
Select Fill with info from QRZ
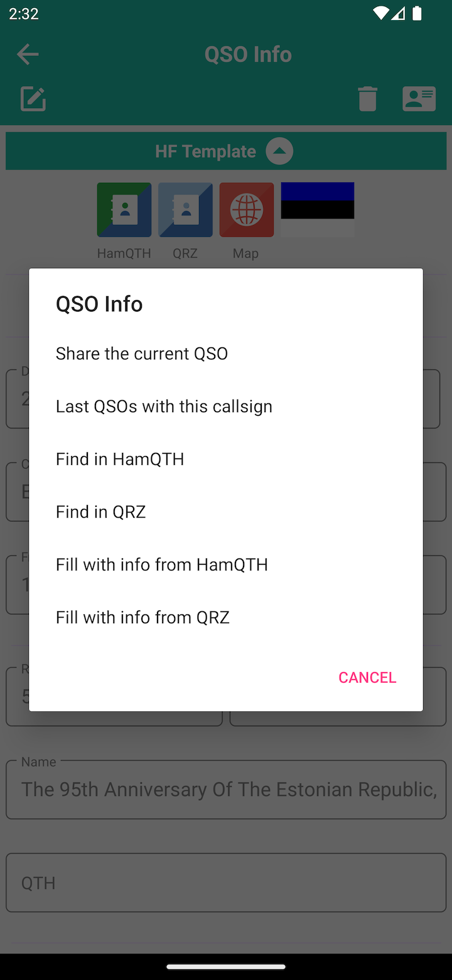(x=143, y=618)
